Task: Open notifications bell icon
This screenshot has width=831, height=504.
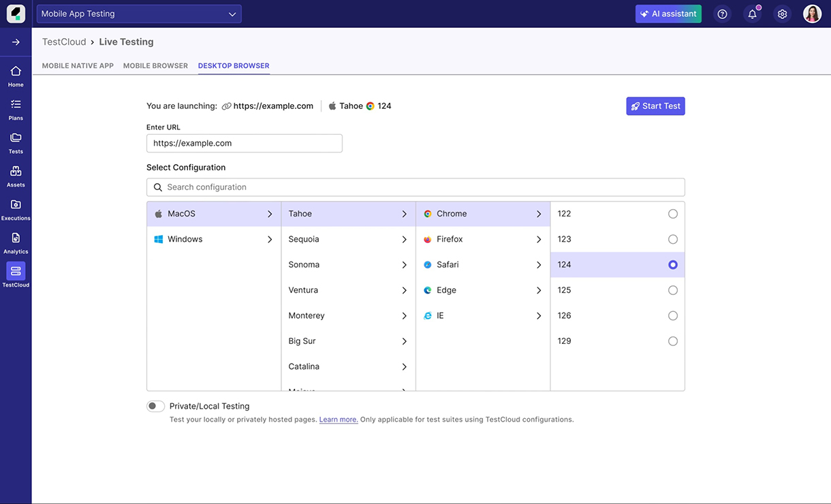Action: (x=752, y=14)
